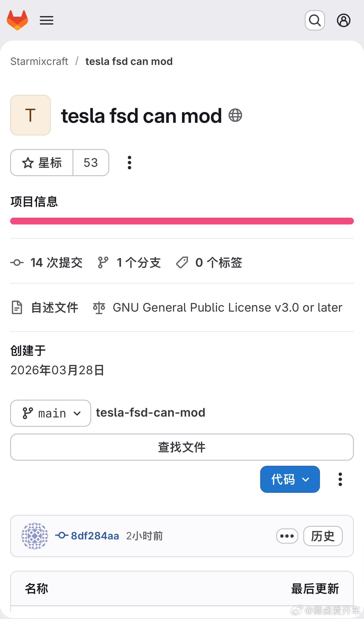Open search with the magnifier icon
Viewport: 364px width, 619px height.
pos(315,20)
